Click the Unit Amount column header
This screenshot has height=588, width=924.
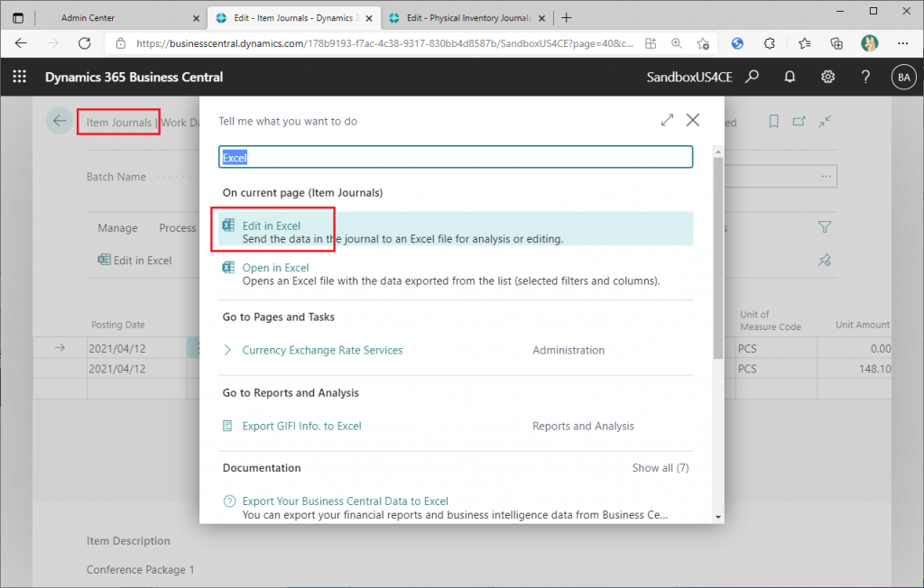(x=863, y=325)
